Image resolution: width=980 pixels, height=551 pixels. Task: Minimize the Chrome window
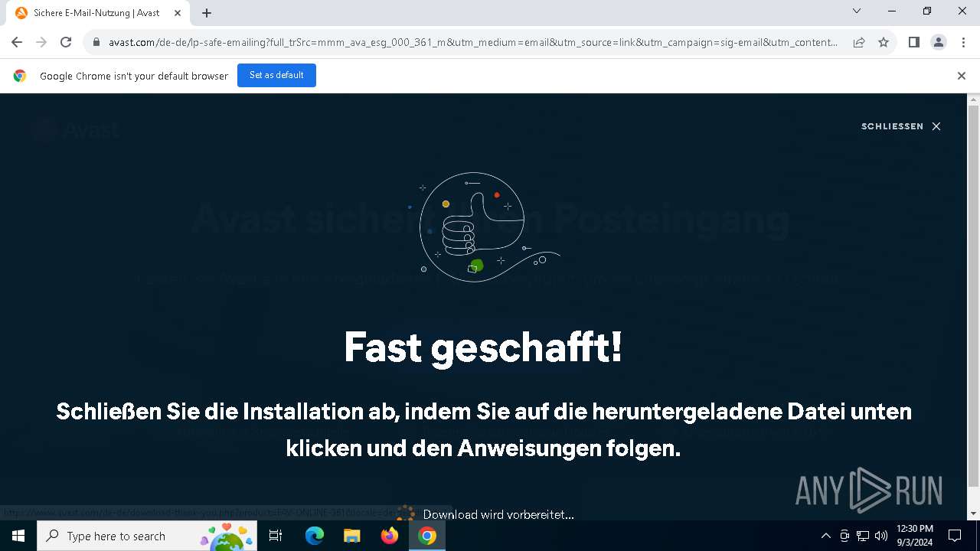[892, 11]
